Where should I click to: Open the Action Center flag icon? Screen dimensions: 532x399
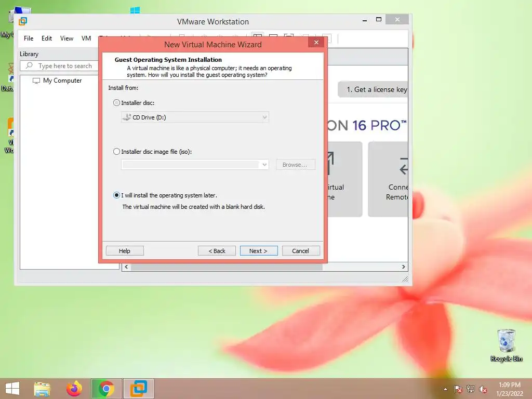(x=458, y=389)
